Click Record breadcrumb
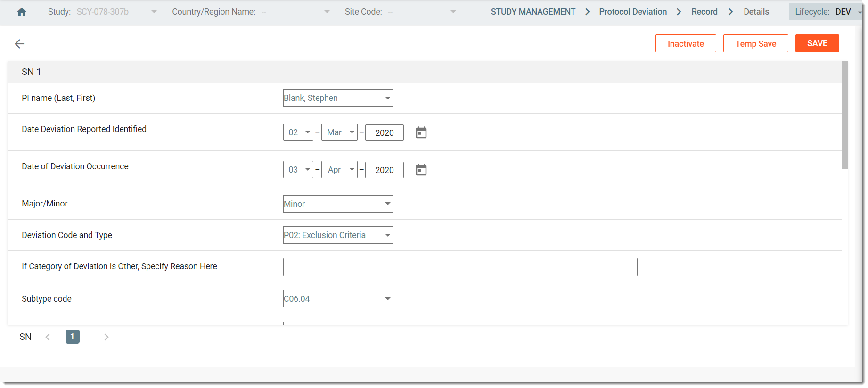The height and width of the screenshot is (388, 868). (704, 12)
